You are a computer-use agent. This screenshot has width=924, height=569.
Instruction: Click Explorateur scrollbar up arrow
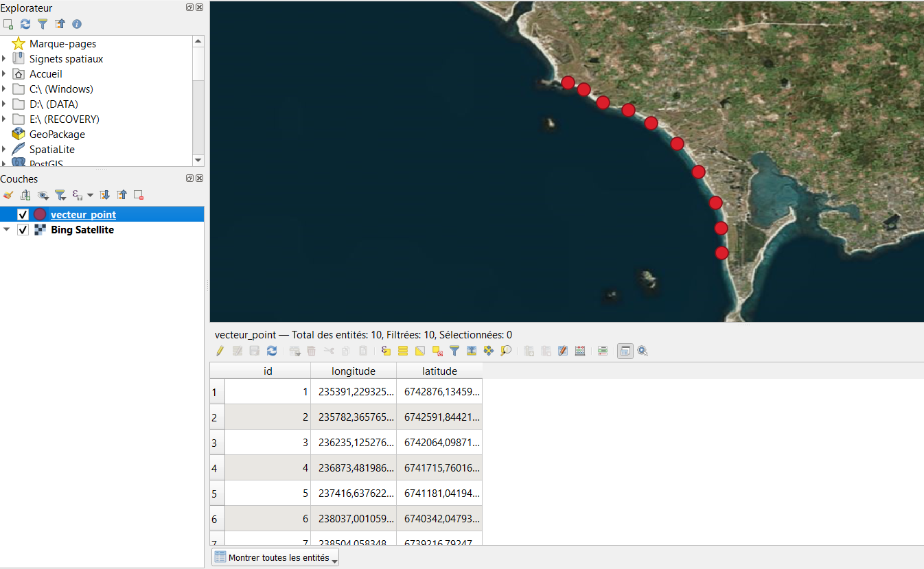(198, 41)
